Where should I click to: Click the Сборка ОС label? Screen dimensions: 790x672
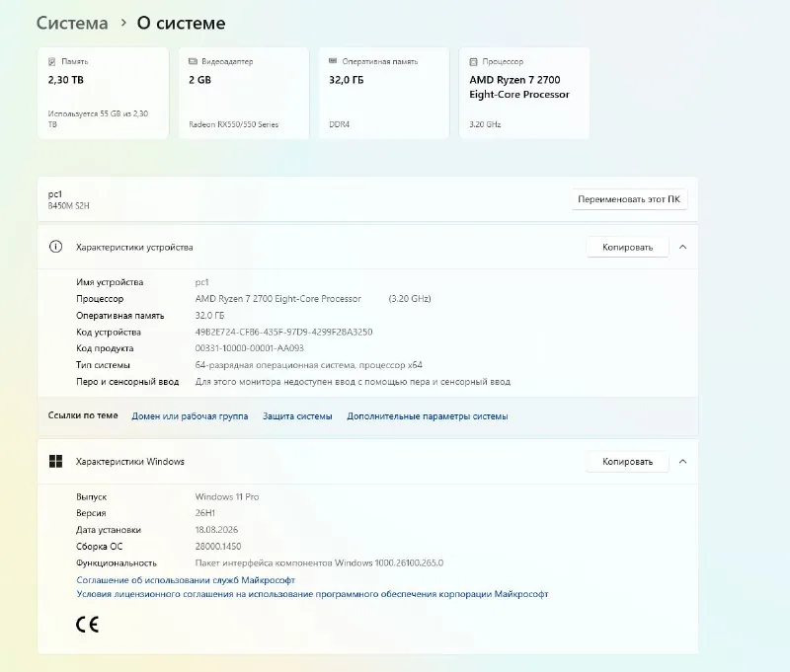pyautogui.click(x=100, y=546)
